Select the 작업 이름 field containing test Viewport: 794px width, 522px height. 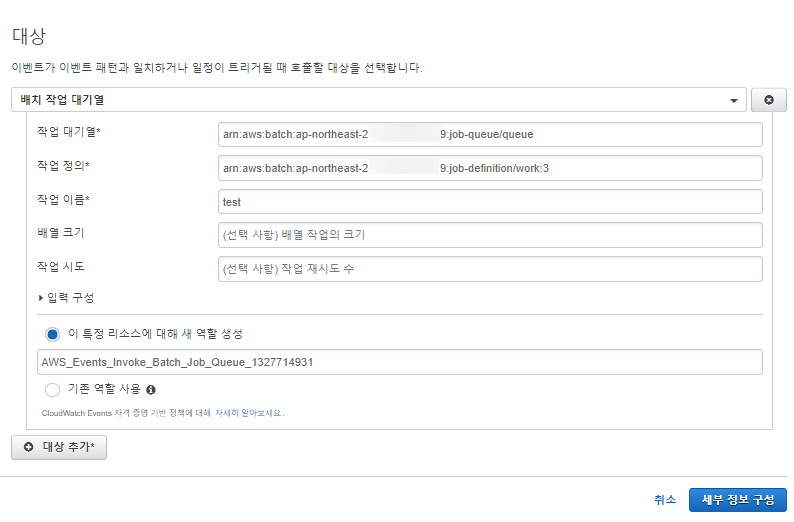490,202
